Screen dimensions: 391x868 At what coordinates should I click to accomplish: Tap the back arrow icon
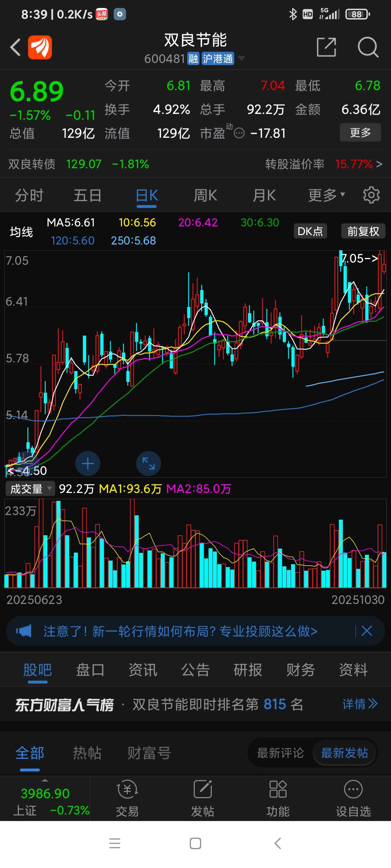15,47
